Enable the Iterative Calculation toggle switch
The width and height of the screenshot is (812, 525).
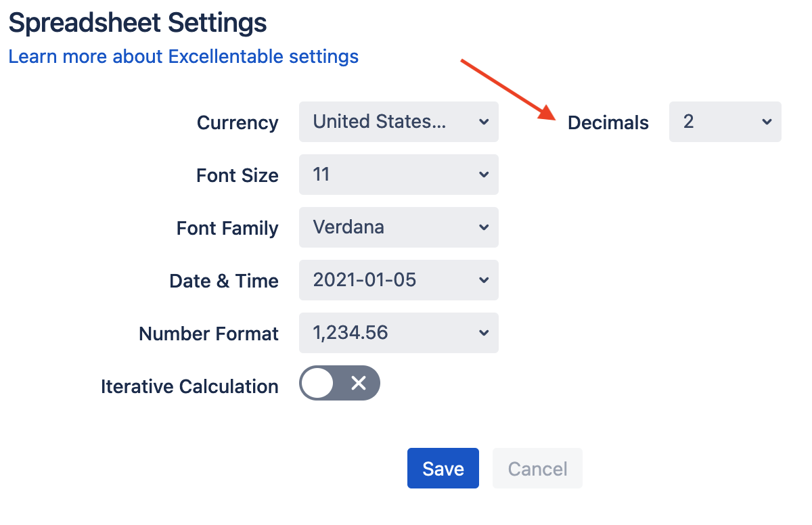click(340, 384)
